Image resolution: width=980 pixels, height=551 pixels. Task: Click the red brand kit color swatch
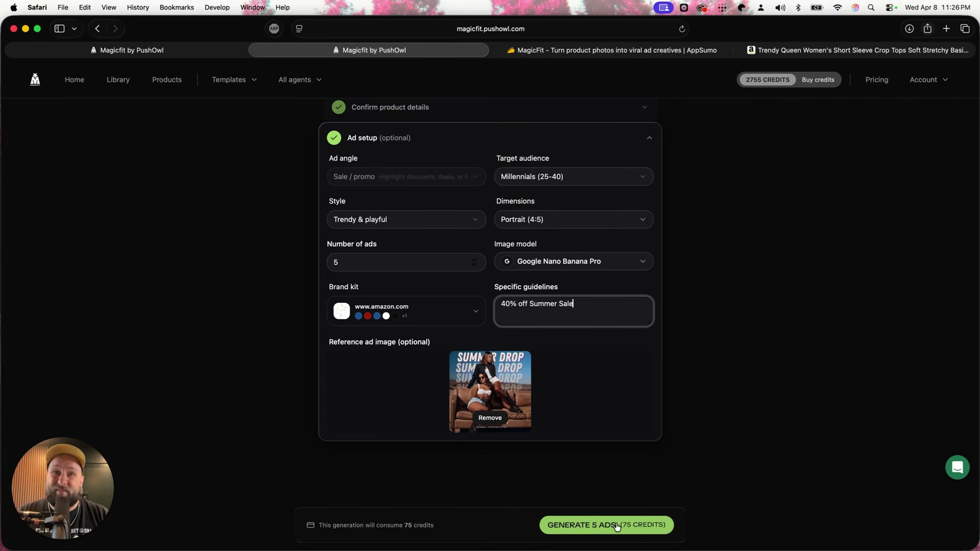click(x=368, y=316)
